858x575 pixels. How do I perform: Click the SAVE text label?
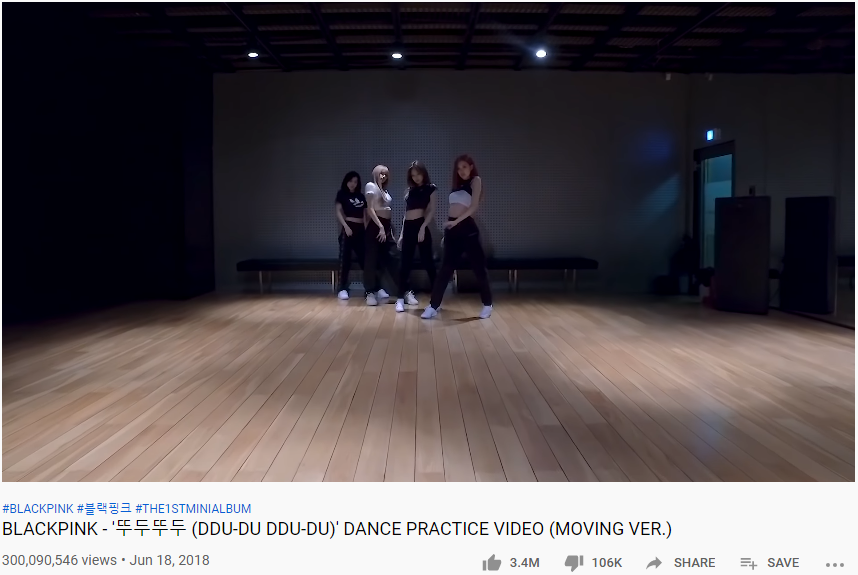(x=783, y=563)
